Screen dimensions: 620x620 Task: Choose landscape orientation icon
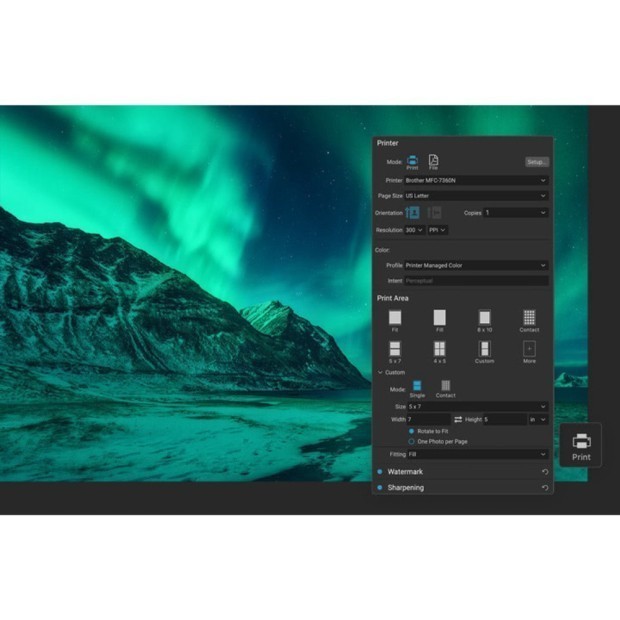[435, 213]
